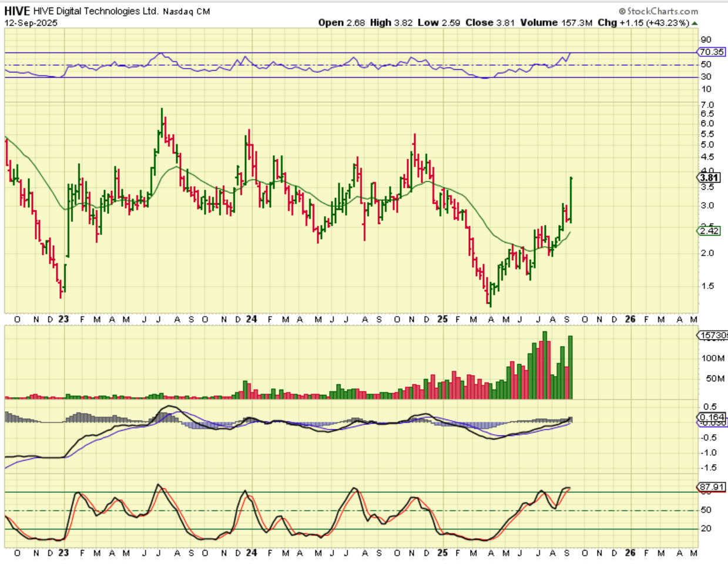
Task: Click the 5.0 price axis label
Action: [x=707, y=145]
